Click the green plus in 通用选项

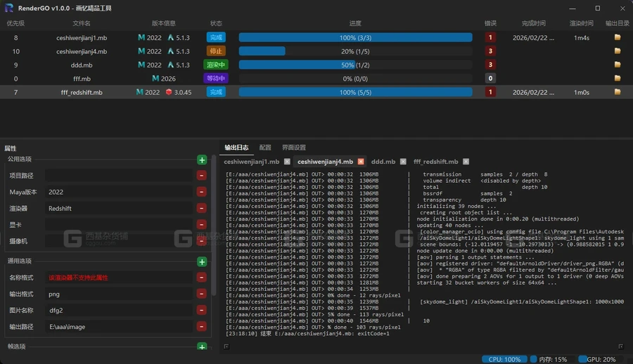[x=202, y=262]
